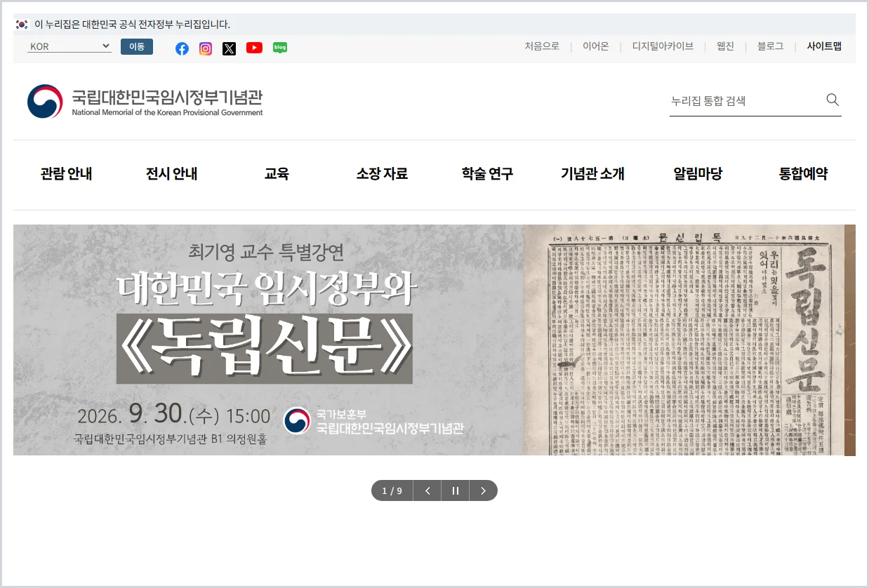Pause the banner slideshow
This screenshot has width=869, height=588.
pyautogui.click(x=455, y=490)
